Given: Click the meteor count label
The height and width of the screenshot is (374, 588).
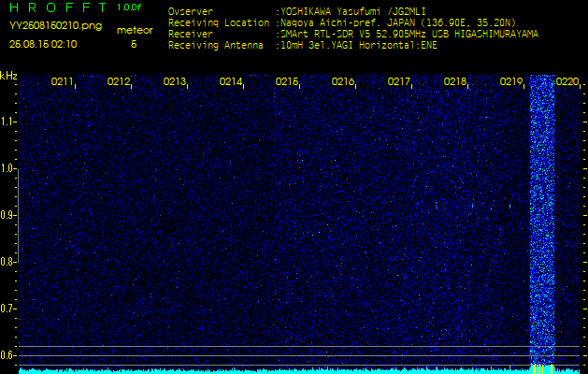Looking at the screenshot, I should point(135,31).
